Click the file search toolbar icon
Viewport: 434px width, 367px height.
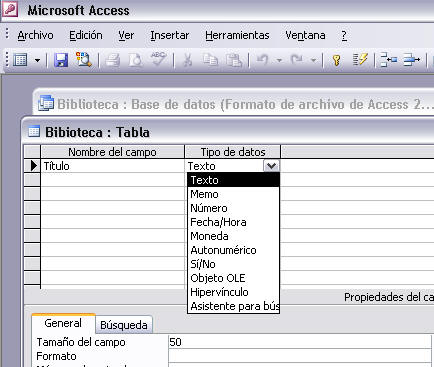(84, 60)
